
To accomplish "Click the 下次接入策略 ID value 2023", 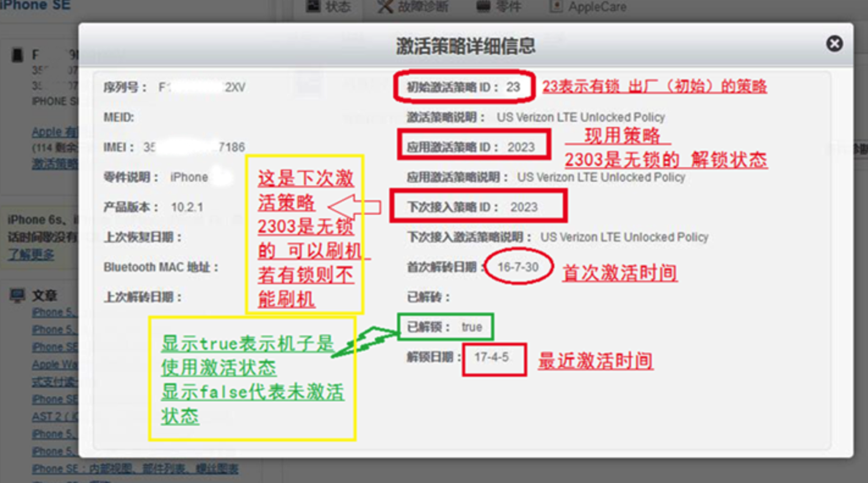I will coord(524,207).
